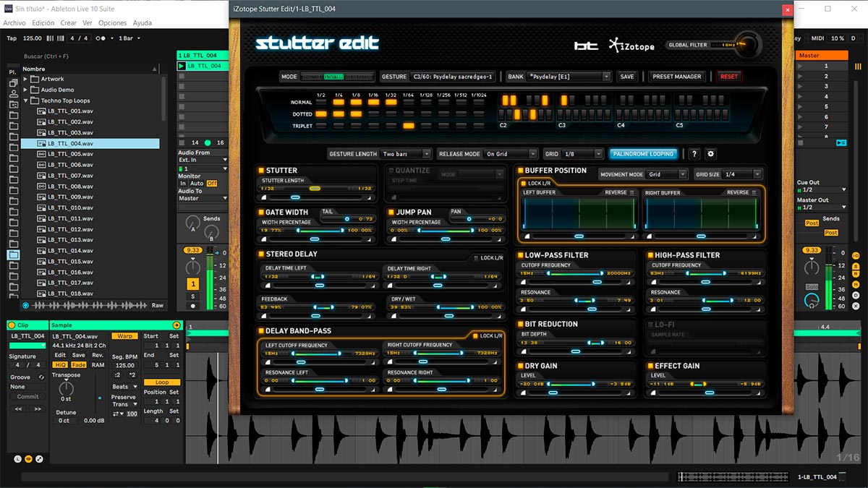Open the Stutter Edit help question-mark icon
The image size is (868, 488).
click(x=694, y=154)
